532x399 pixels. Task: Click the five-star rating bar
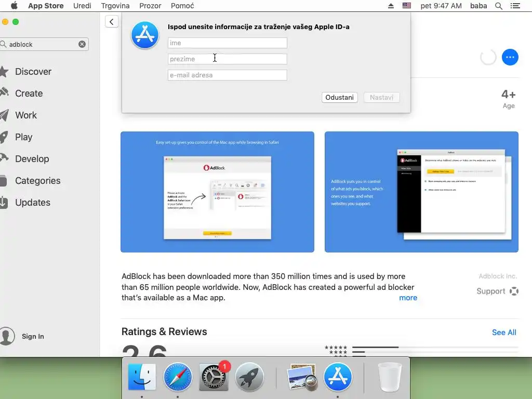pyautogui.click(x=435, y=348)
